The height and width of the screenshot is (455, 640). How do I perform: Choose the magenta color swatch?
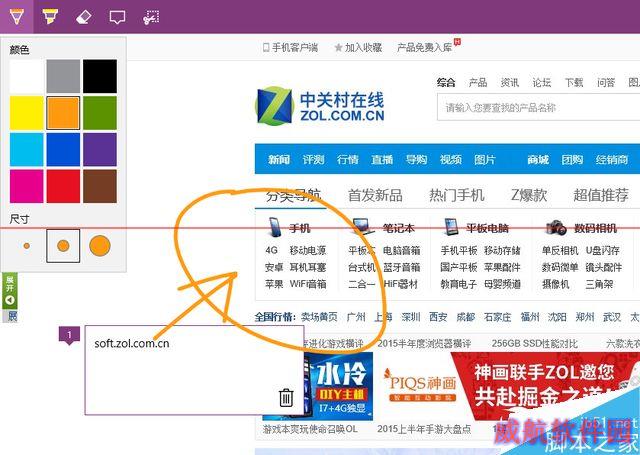[27, 186]
